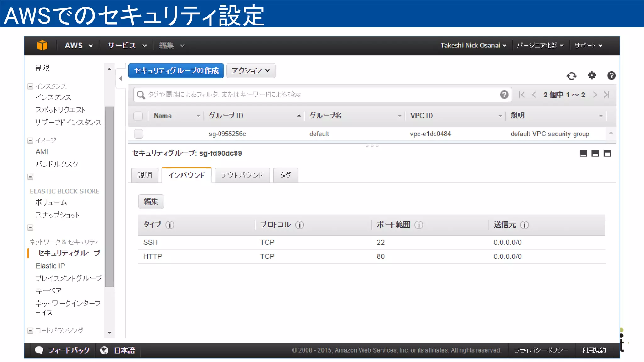This screenshot has height=362, width=644.
Task: Refresh the security group list
Action: 571,76
